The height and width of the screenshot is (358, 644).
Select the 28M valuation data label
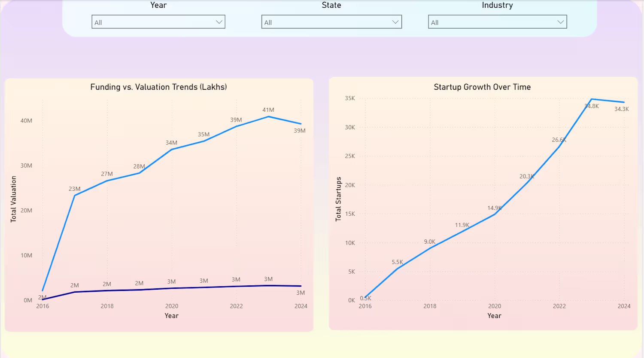click(x=139, y=167)
